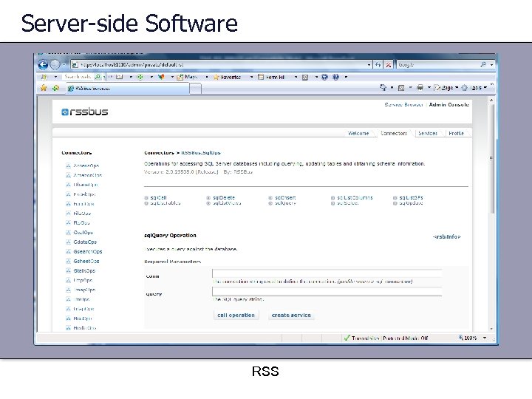532x399 pixels.
Task: Click AccessOps connector icon
Action: 68,166
